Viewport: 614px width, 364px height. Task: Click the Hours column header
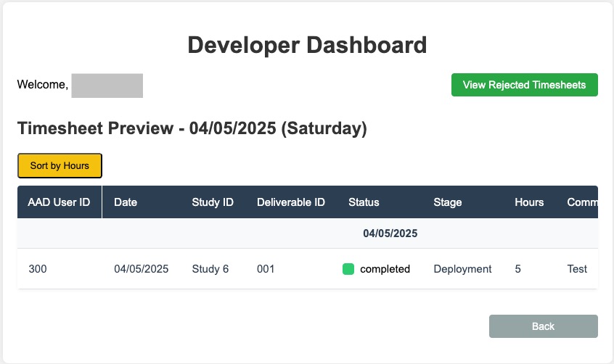(x=529, y=202)
